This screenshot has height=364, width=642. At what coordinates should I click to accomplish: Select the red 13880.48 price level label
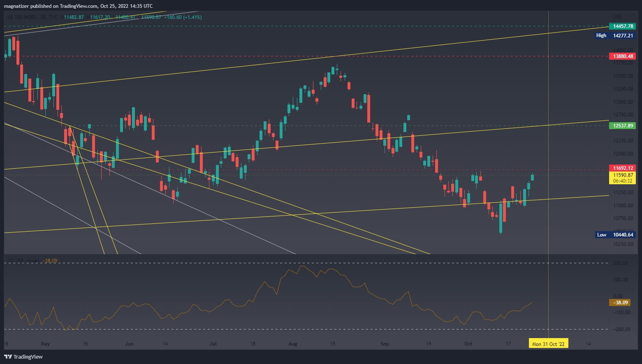point(623,56)
